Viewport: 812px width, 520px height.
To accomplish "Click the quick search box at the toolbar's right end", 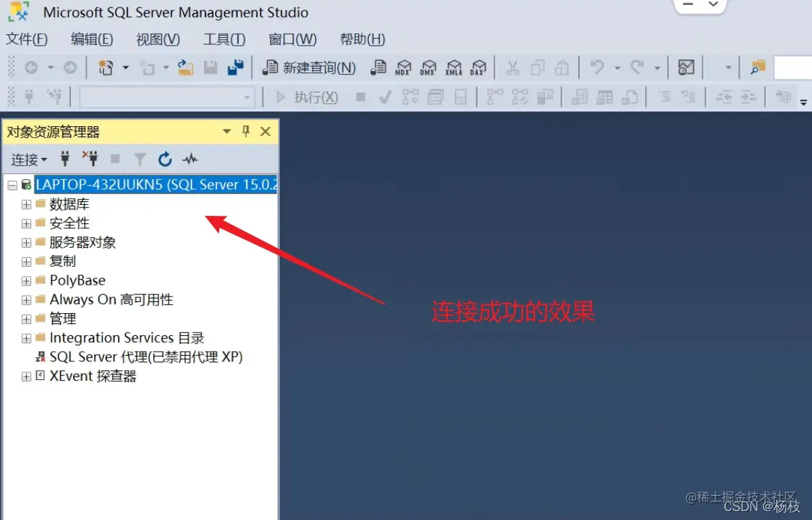I will point(793,68).
